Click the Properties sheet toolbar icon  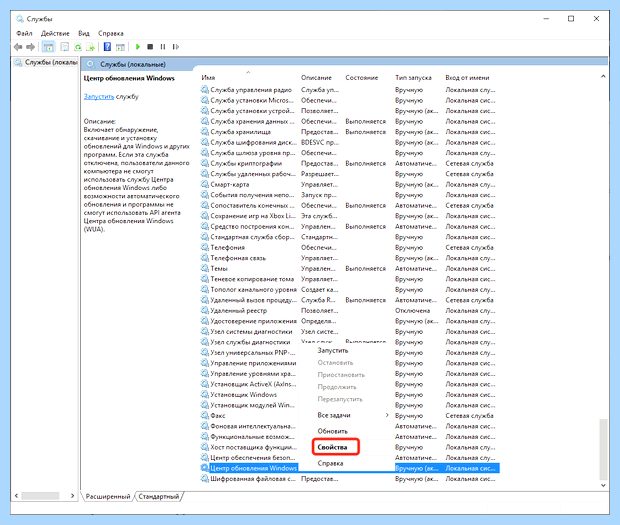(64, 47)
